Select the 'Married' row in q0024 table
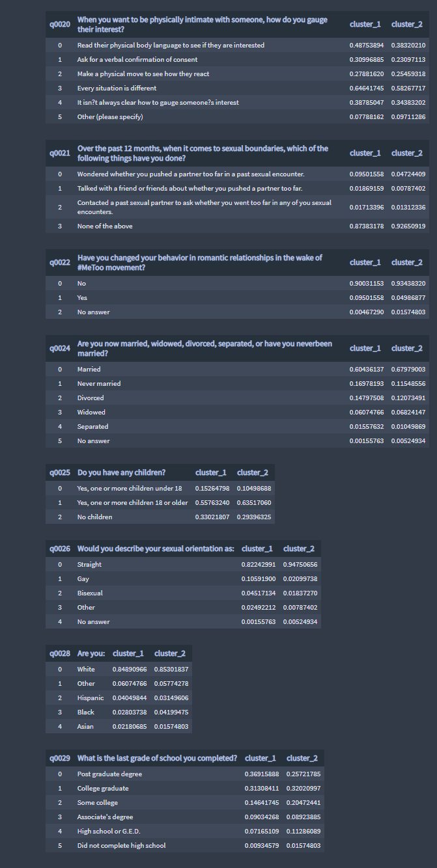The height and width of the screenshot is (868, 437). click(238, 370)
